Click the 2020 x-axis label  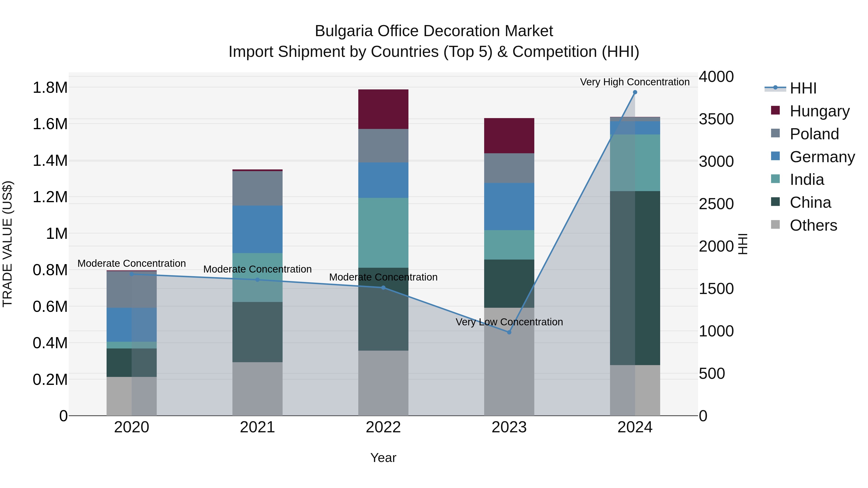[132, 427]
